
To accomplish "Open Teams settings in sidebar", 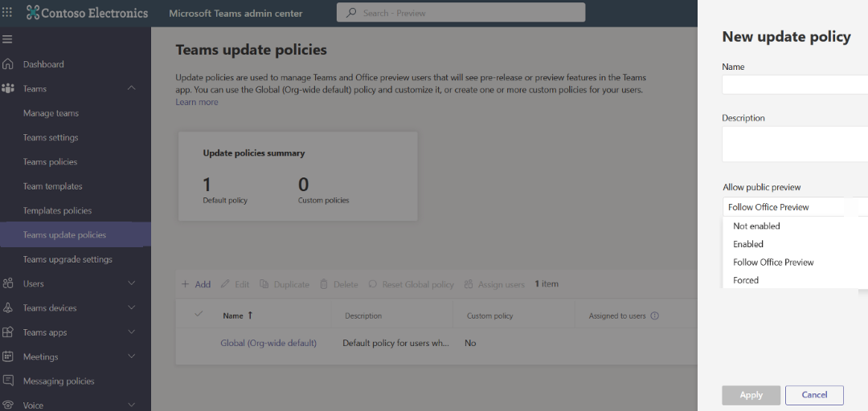I will [x=51, y=138].
